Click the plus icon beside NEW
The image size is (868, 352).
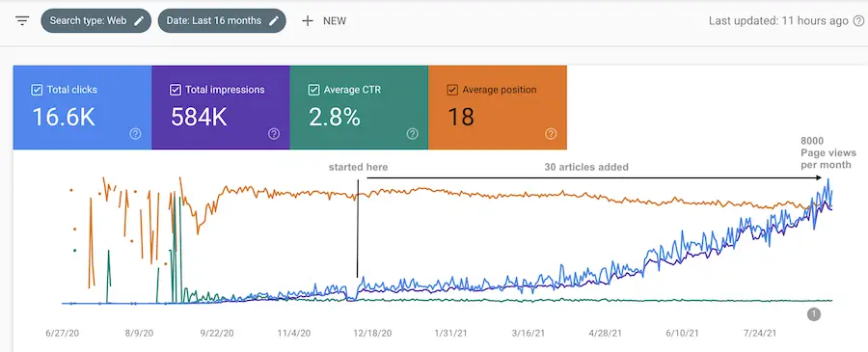(x=308, y=21)
